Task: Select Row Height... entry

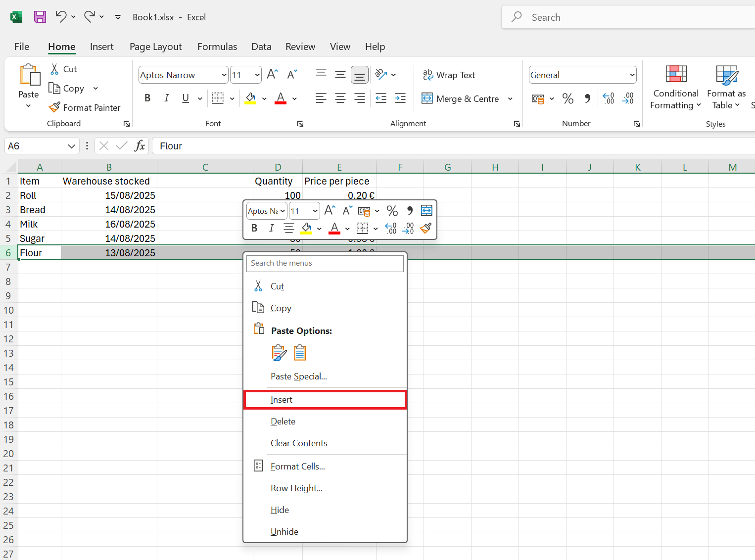Action: (x=325, y=488)
